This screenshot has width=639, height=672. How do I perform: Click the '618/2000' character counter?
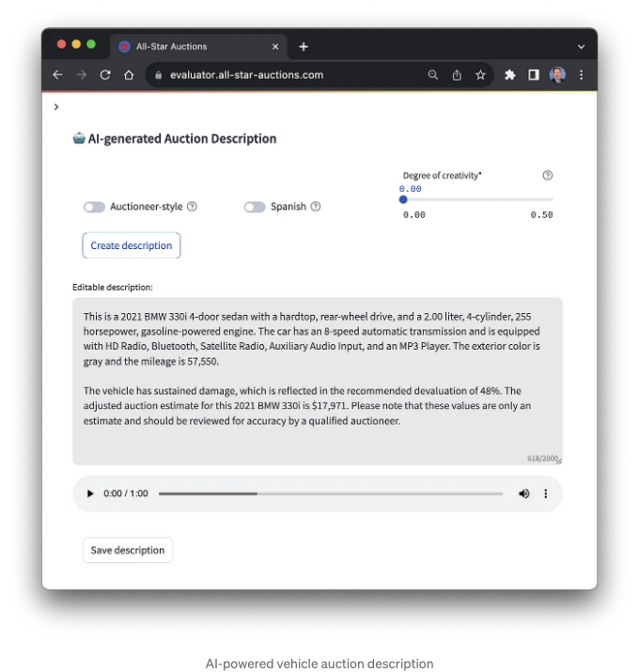(542, 458)
